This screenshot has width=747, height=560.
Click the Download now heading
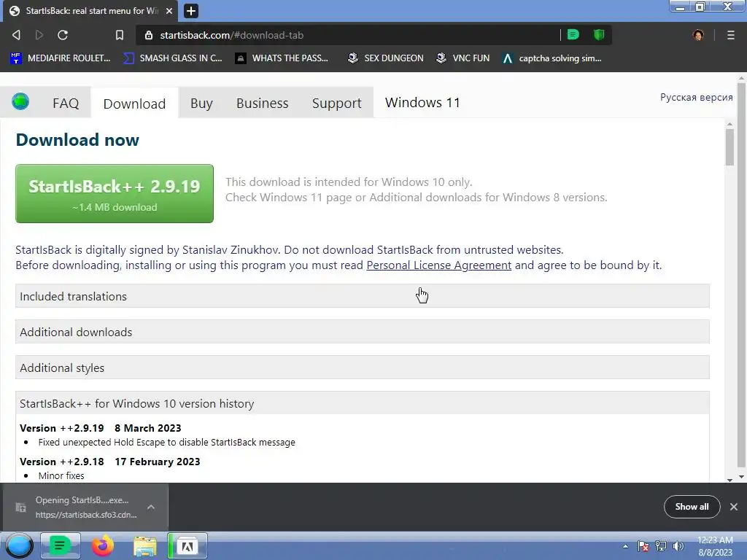coord(77,140)
